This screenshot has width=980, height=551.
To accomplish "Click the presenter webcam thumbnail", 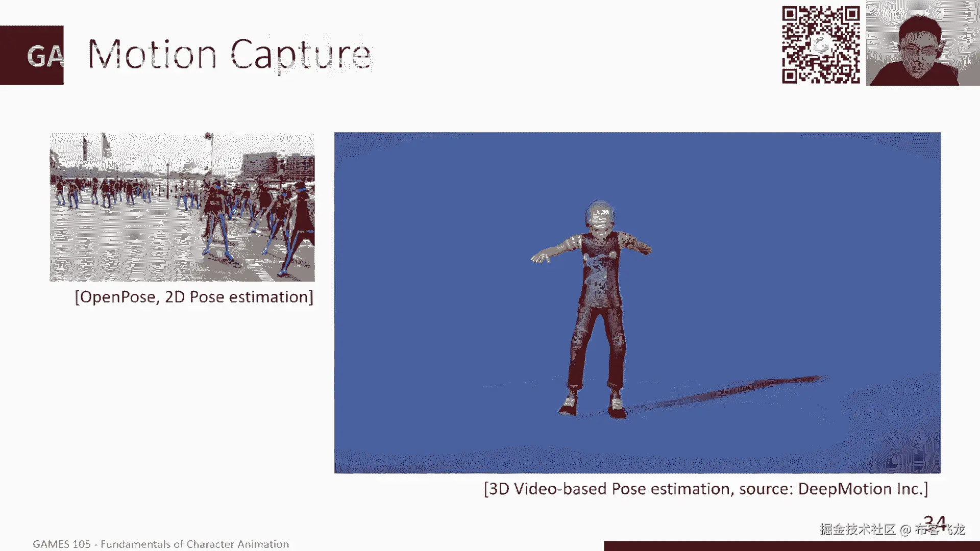I will 922,43.
